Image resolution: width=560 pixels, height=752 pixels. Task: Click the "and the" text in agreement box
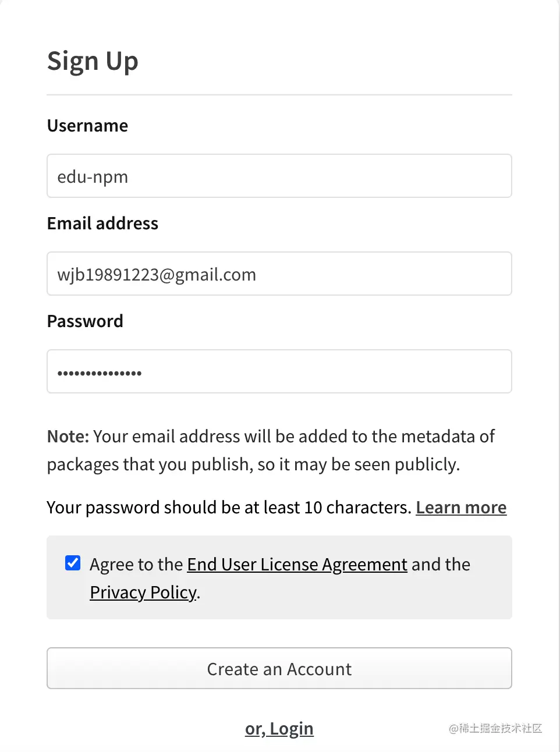[x=441, y=565]
